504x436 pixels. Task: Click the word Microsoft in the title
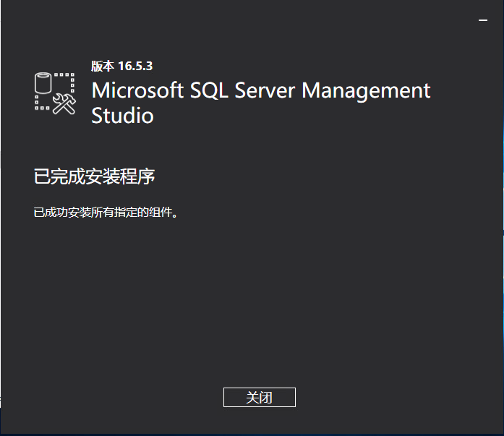click(137, 90)
